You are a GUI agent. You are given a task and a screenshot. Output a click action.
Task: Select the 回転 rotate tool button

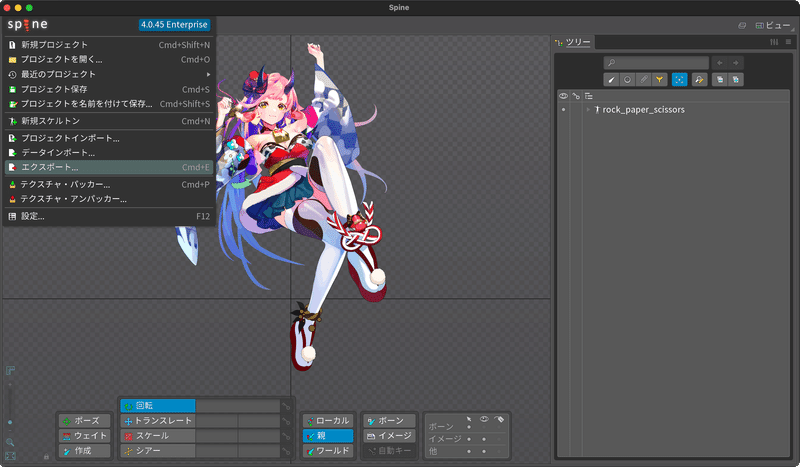tap(158, 406)
